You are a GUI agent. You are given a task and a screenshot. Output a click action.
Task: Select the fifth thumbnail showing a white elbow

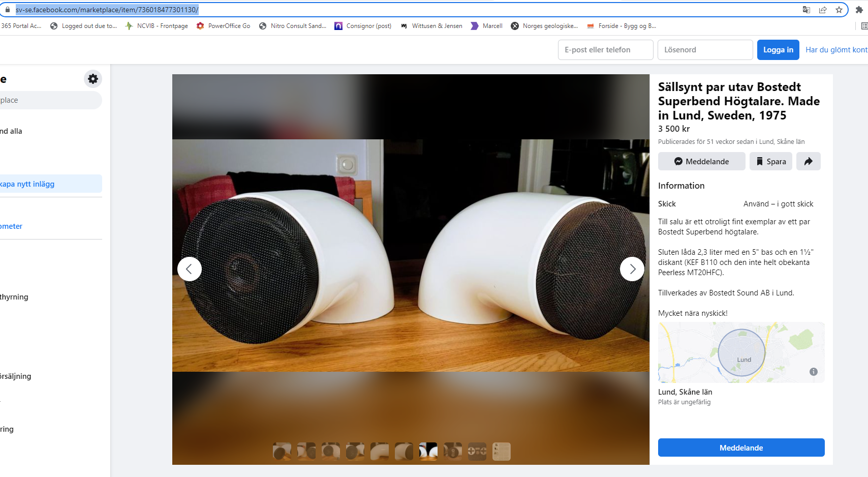click(x=380, y=451)
